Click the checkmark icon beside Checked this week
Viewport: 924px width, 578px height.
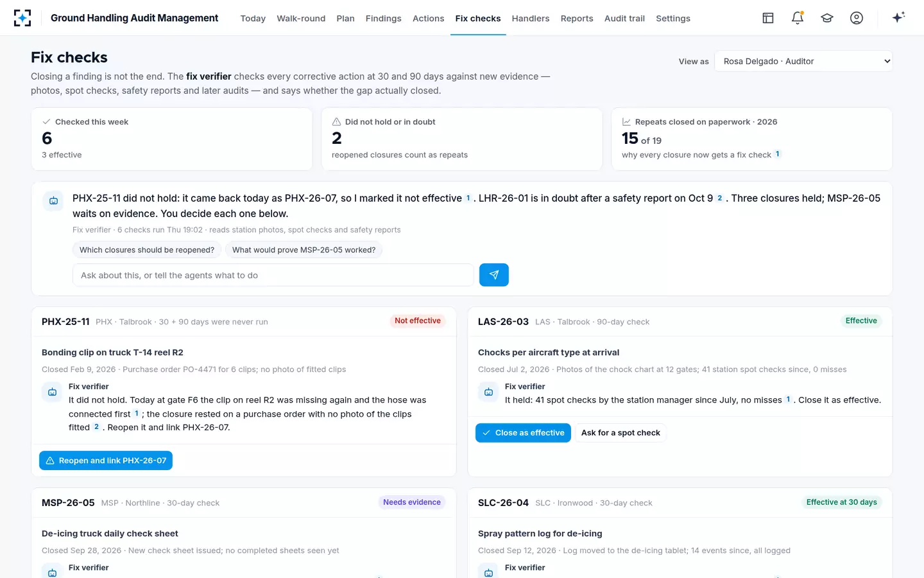coord(46,122)
